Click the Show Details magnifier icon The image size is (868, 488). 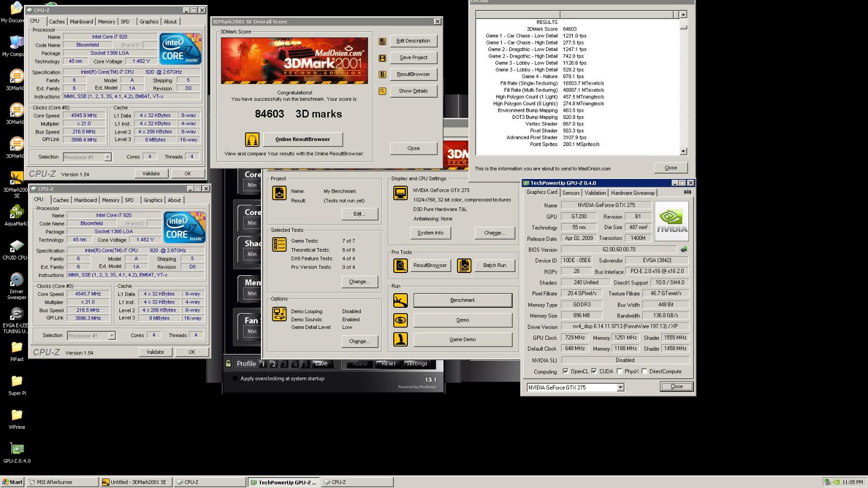(382, 91)
